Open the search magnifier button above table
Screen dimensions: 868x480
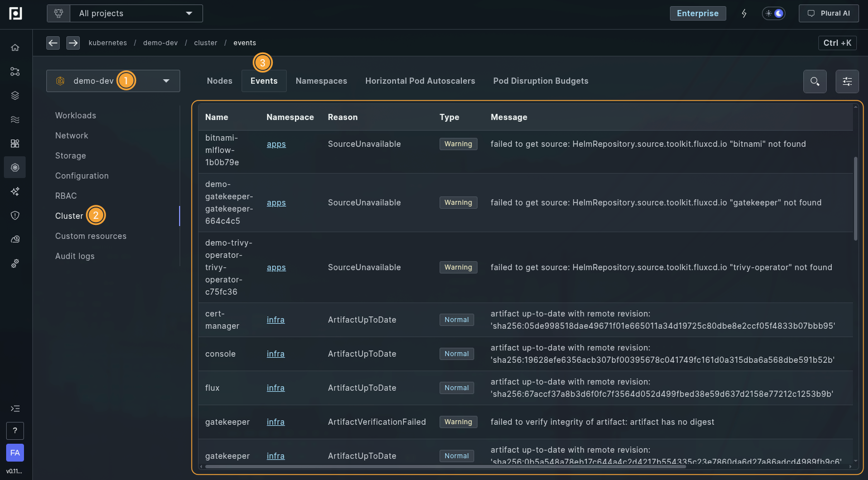tap(814, 81)
